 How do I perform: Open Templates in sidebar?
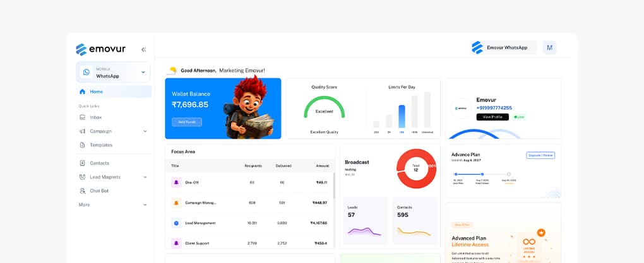(101, 145)
